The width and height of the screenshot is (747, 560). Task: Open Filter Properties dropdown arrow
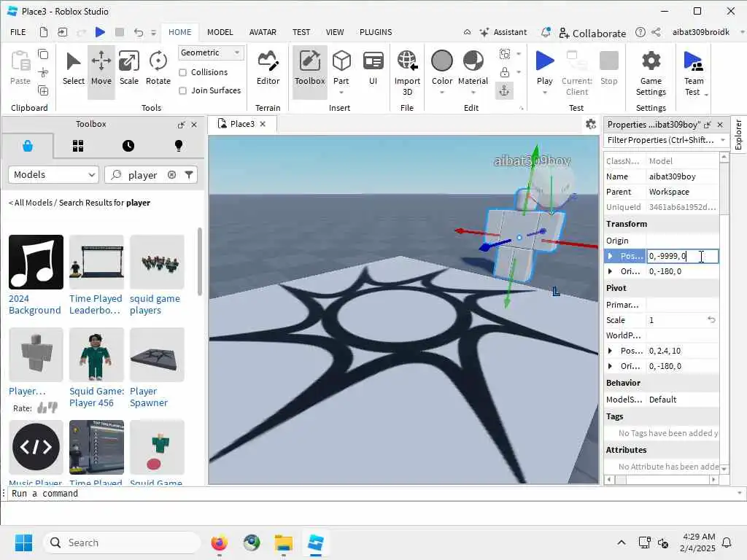tap(723, 140)
